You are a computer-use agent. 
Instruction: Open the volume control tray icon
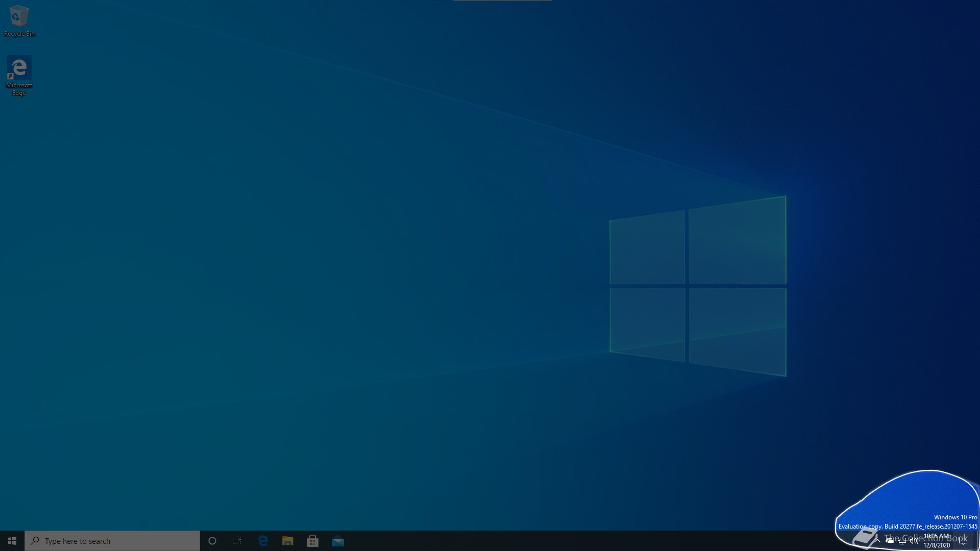(x=914, y=541)
